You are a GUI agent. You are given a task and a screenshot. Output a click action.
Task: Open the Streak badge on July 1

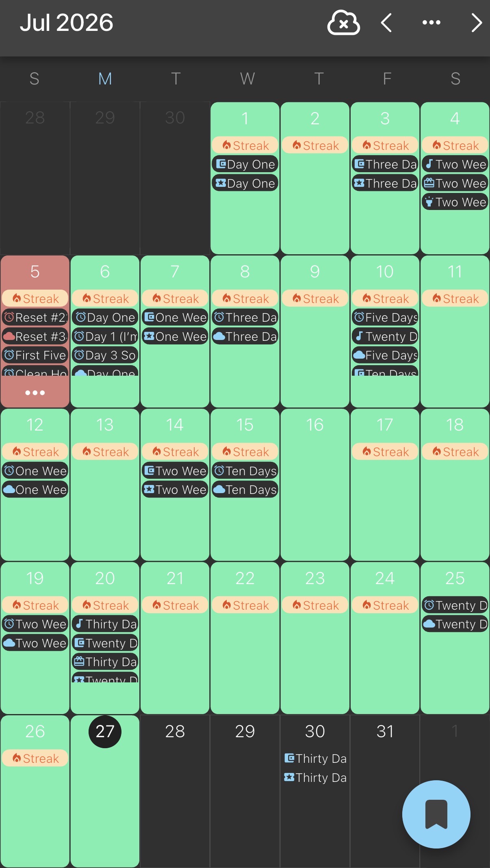pos(245,145)
